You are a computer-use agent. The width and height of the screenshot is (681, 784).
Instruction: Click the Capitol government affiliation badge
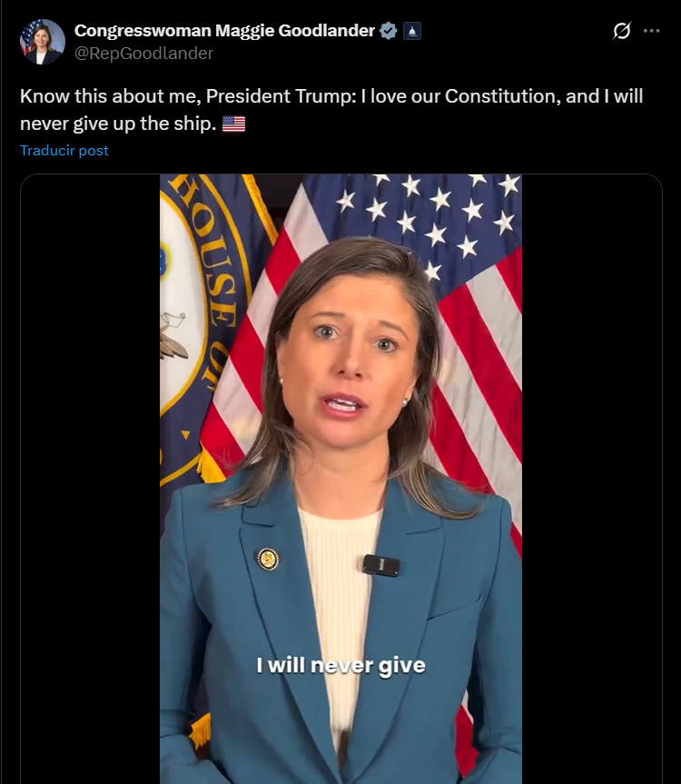pyautogui.click(x=412, y=31)
